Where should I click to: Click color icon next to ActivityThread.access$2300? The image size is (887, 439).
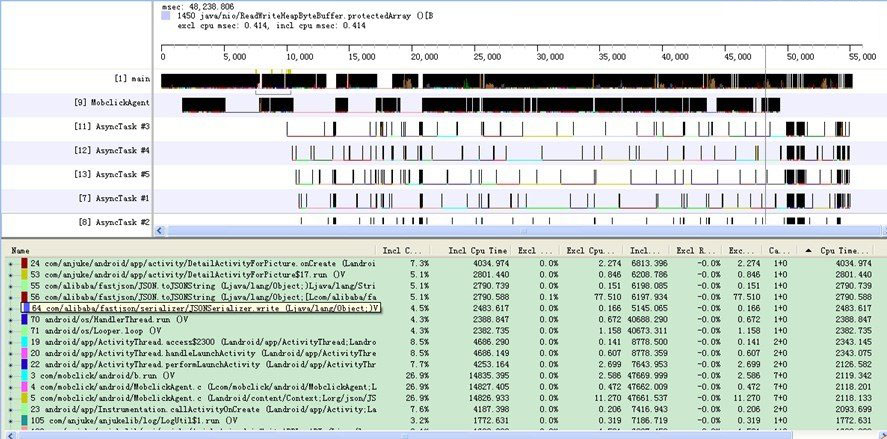click(23, 342)
